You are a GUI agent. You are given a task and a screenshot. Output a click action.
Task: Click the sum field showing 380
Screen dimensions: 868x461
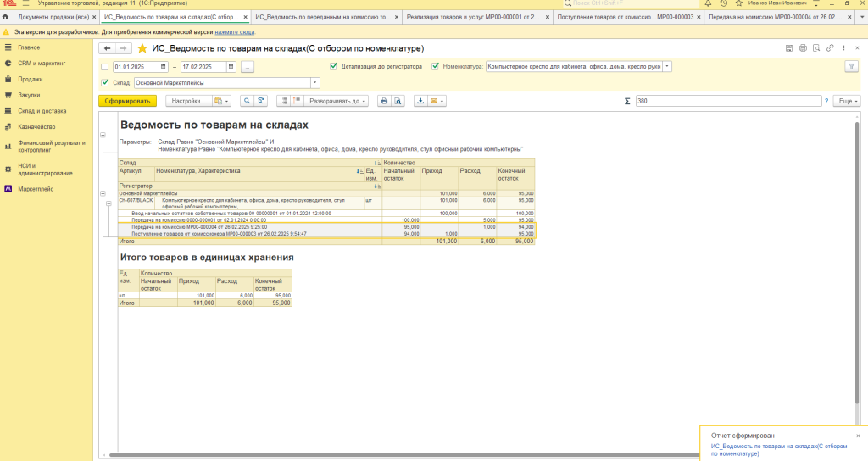[728, 102]
